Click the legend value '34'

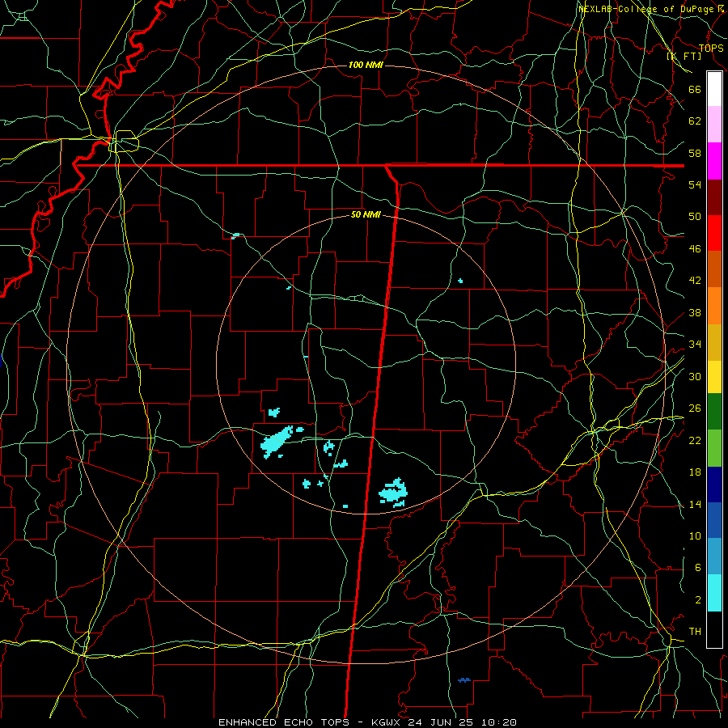click(x=695, y=344)
